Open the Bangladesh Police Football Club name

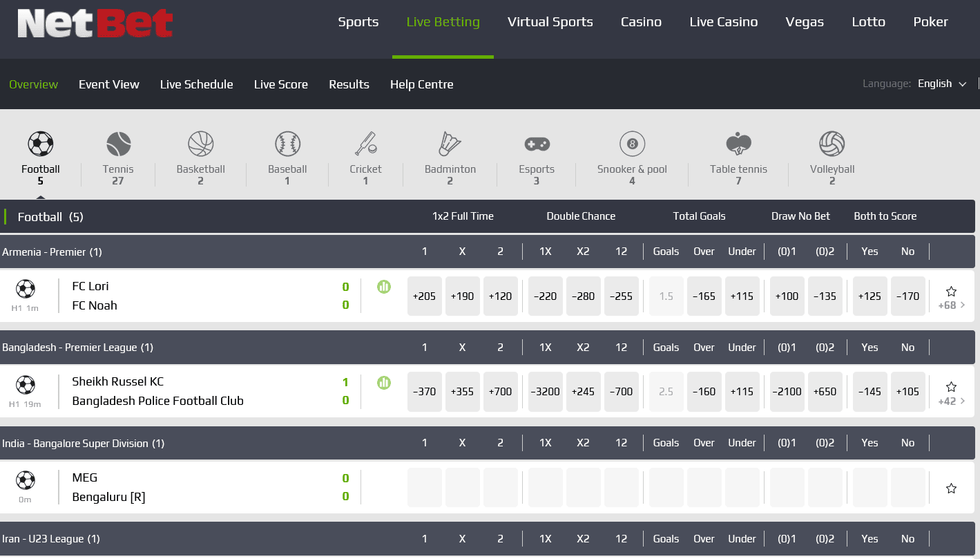click(158, 401)
